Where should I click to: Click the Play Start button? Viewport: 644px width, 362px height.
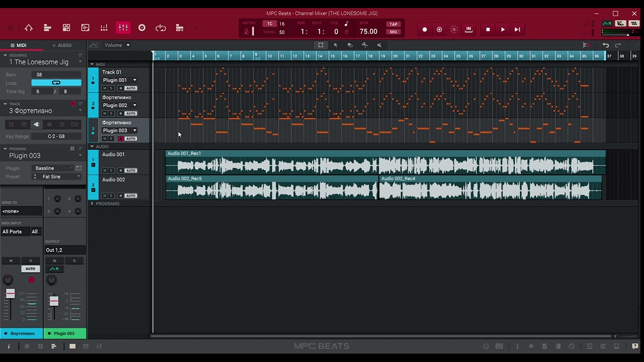517,30
